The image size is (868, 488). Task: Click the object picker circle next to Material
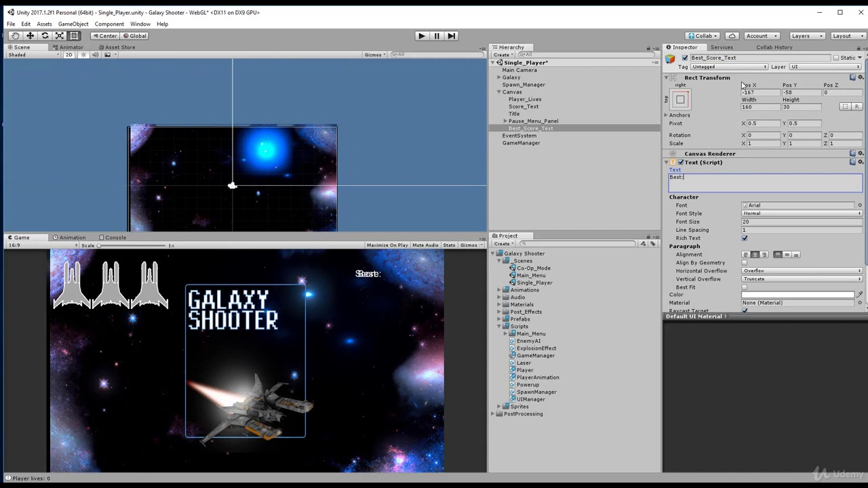[860, 303]
